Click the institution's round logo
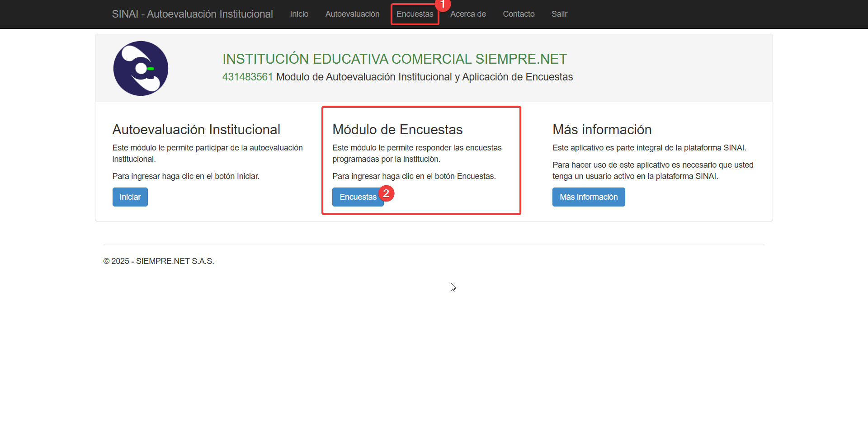 pyautogui.click(x=141, y=69)
